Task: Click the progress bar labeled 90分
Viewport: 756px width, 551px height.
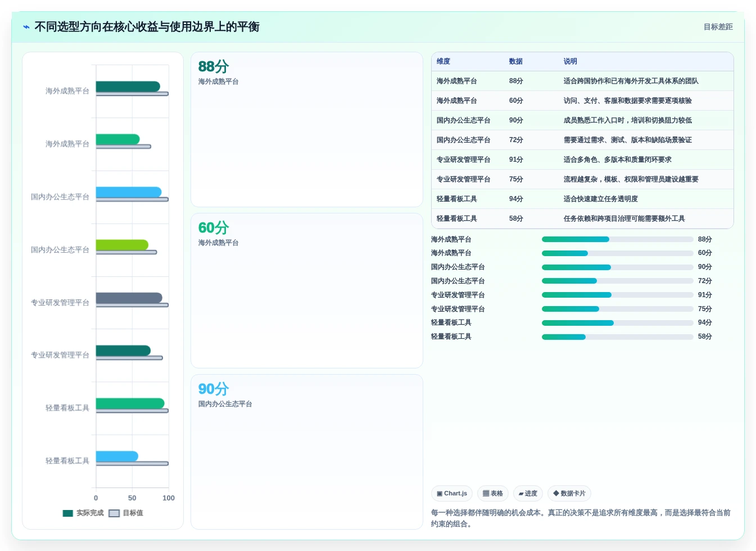Action: pos(617,267)
